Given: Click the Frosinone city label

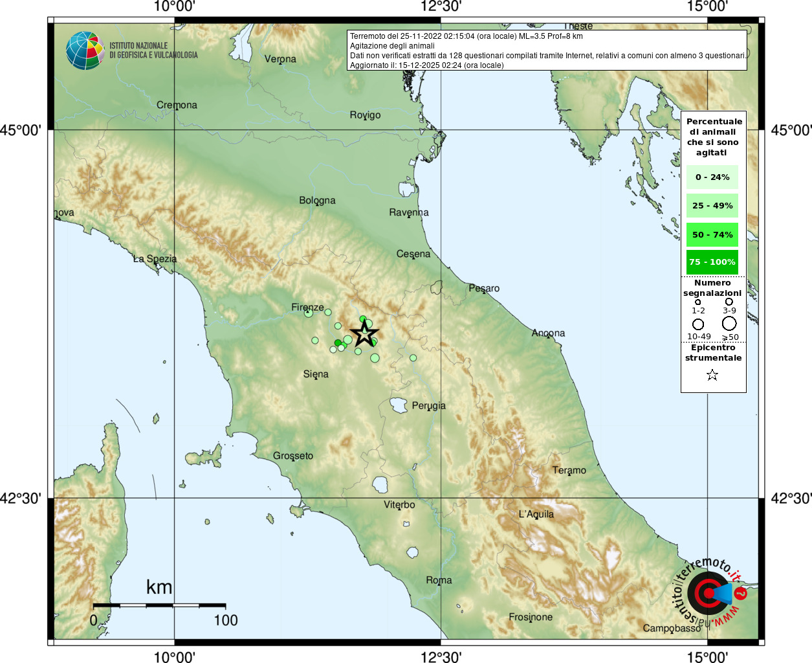Looking at the screenshot, I should (531, 618).
